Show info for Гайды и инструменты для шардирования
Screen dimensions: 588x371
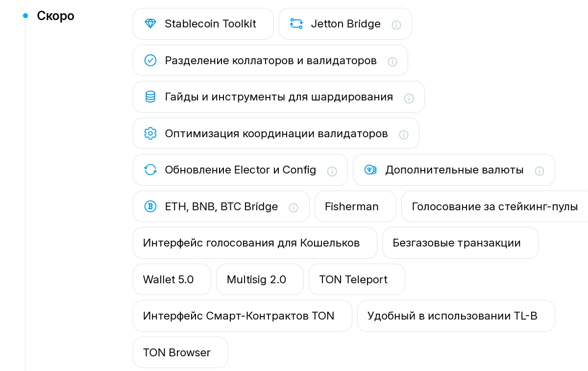point(409,98)
